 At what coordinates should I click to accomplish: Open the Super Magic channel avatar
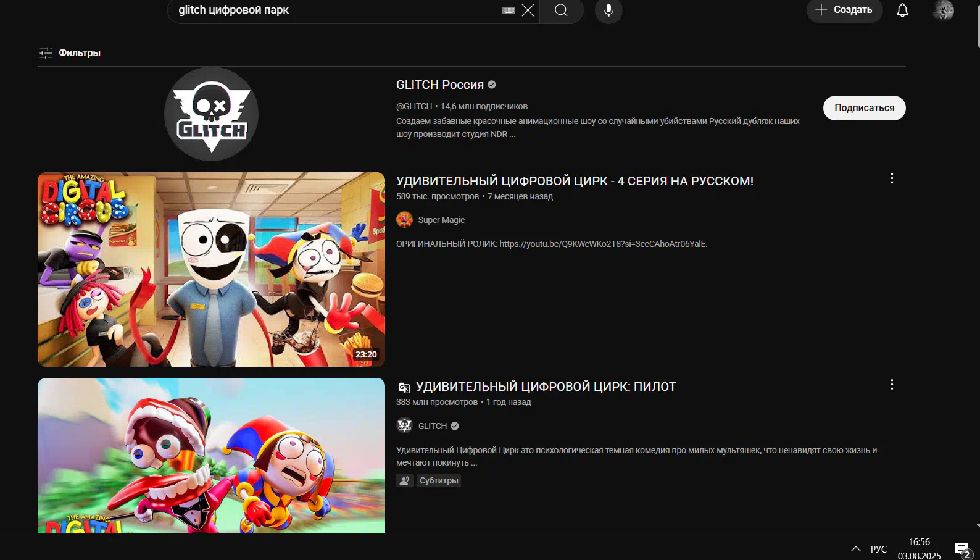click(404, 220)
